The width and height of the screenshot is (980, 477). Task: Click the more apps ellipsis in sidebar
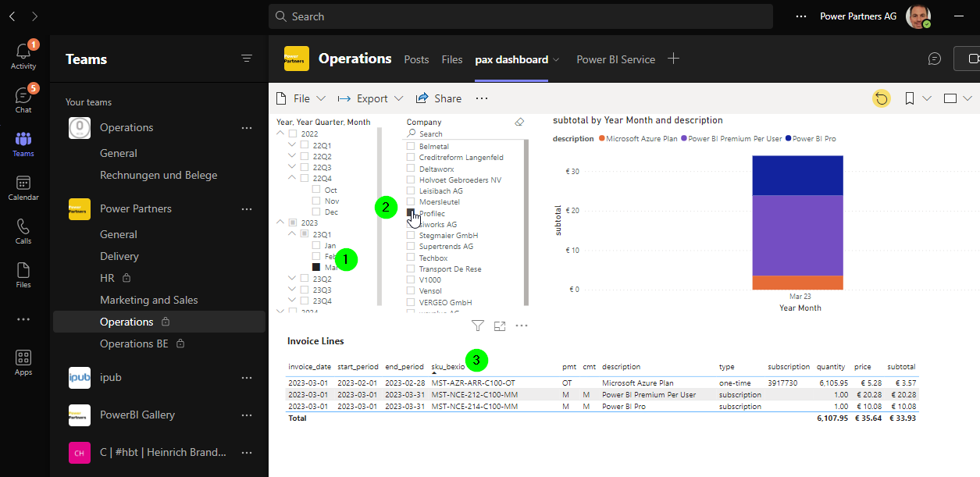23,319
